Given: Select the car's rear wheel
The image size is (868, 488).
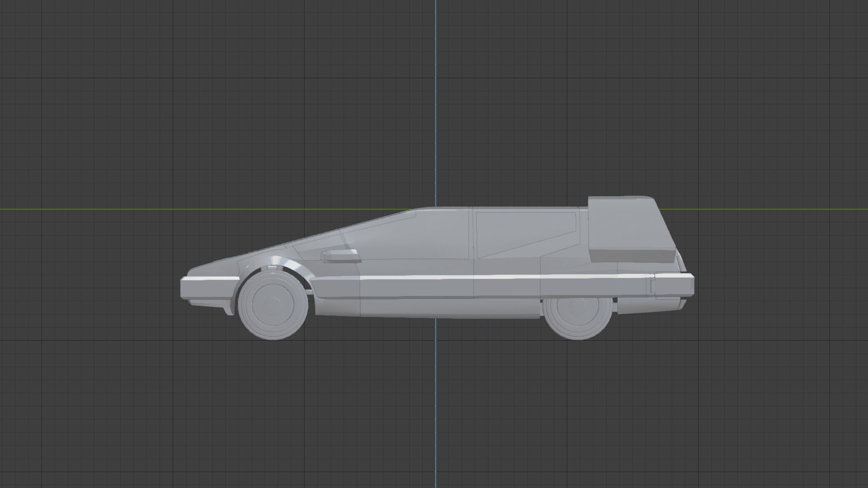Looking at the screenshot, I should click(577, 318).
